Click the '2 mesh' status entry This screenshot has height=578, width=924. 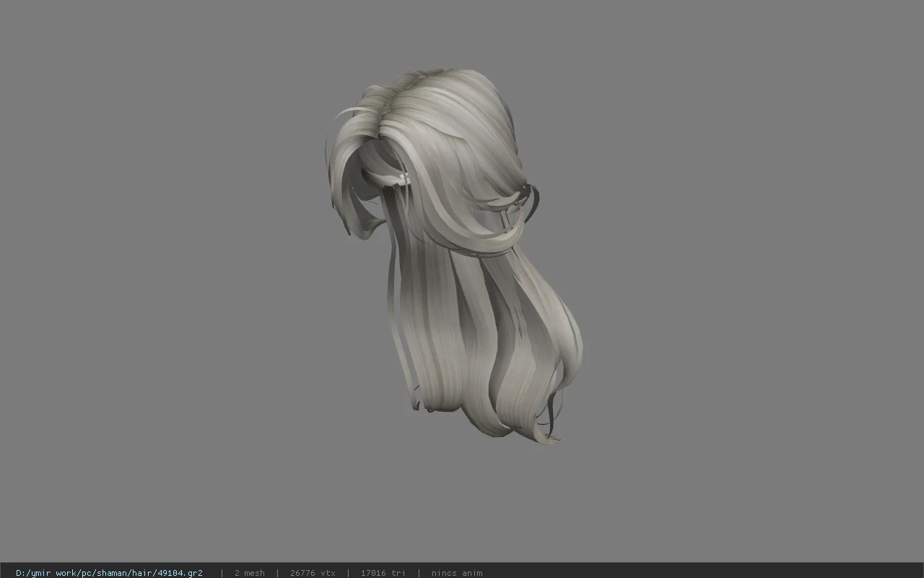250,573
